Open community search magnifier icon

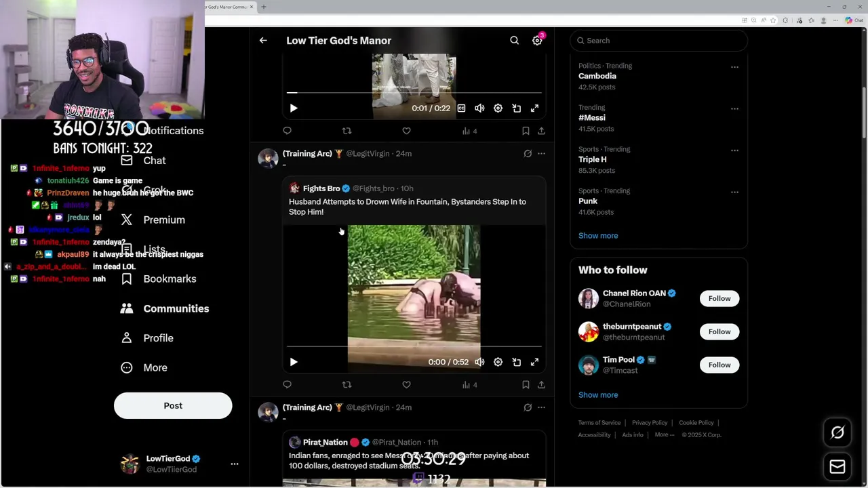coord(515,41)
